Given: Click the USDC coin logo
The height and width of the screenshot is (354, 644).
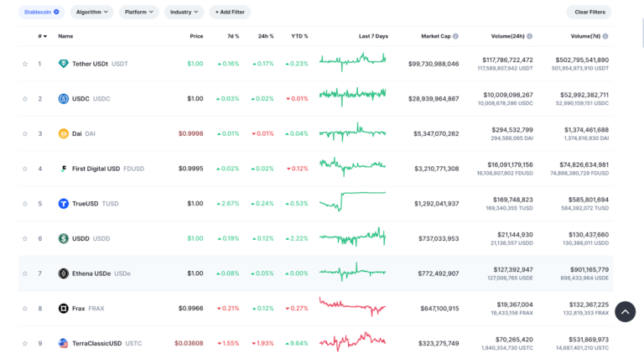Looking at the screenshot, I should pyautogui.click(x=63, y=98).
